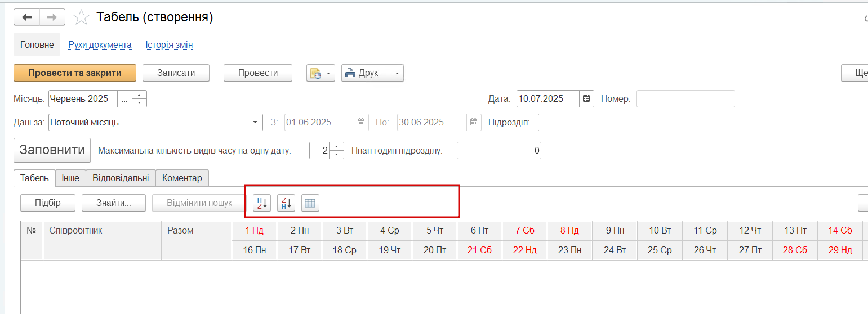Expand the Друк dropdown arrow
The width and height of the screenshot is (868, 314).
pos(397,73)
